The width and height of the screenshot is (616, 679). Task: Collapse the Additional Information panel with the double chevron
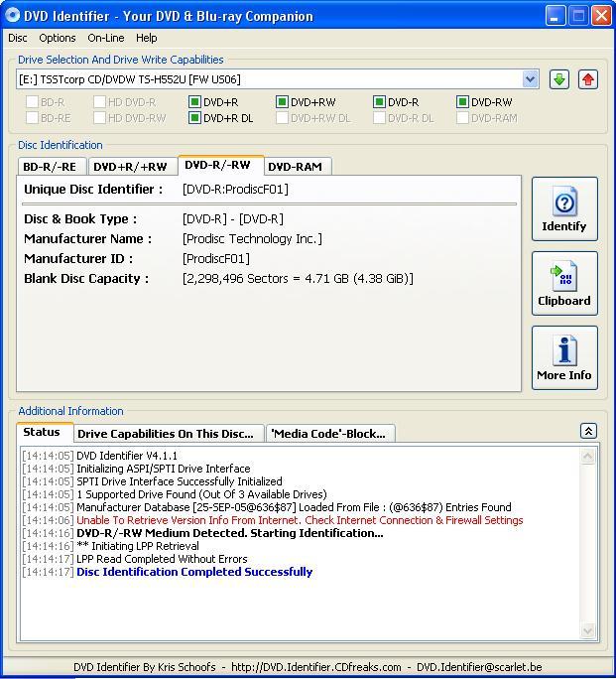pyautogui.click(x=588, y=431)
